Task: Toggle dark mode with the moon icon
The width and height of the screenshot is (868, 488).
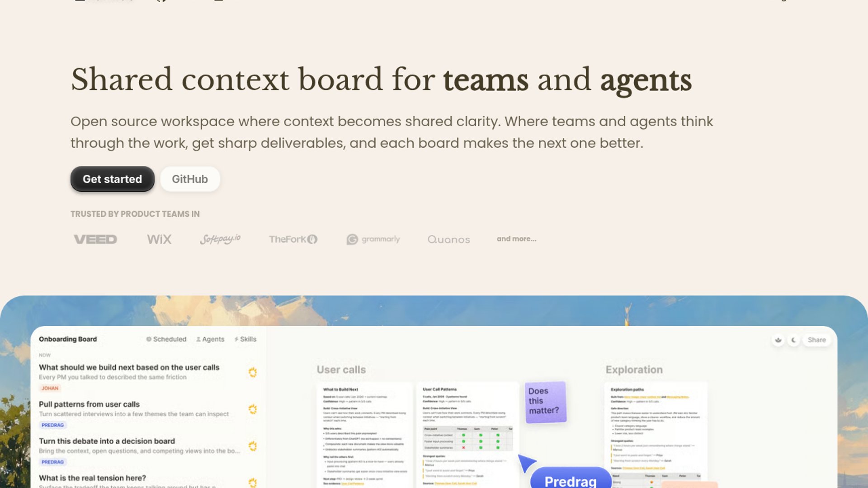Action: [x=793, y=340]
